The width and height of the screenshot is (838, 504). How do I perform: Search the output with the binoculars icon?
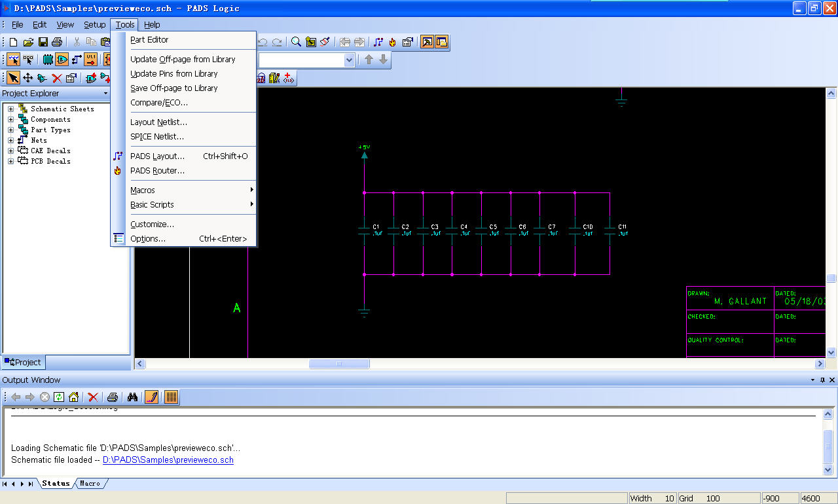point(132,397)
